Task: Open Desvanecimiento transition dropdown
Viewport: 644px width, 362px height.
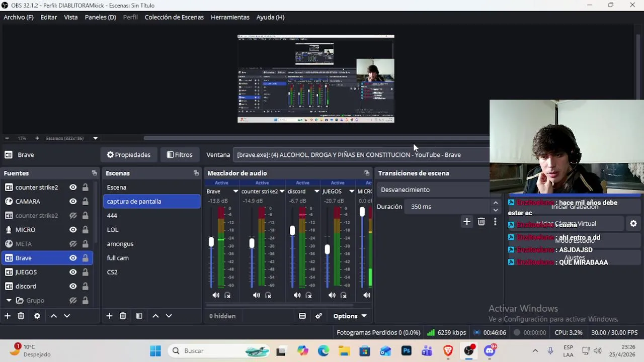Action: point(434,190)
